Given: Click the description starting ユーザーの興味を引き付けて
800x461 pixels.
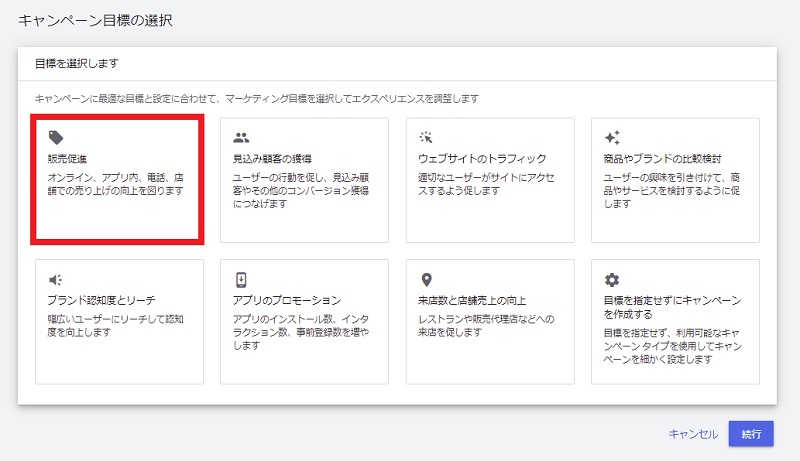Looking at the screenshot, I should pos(672,191).
